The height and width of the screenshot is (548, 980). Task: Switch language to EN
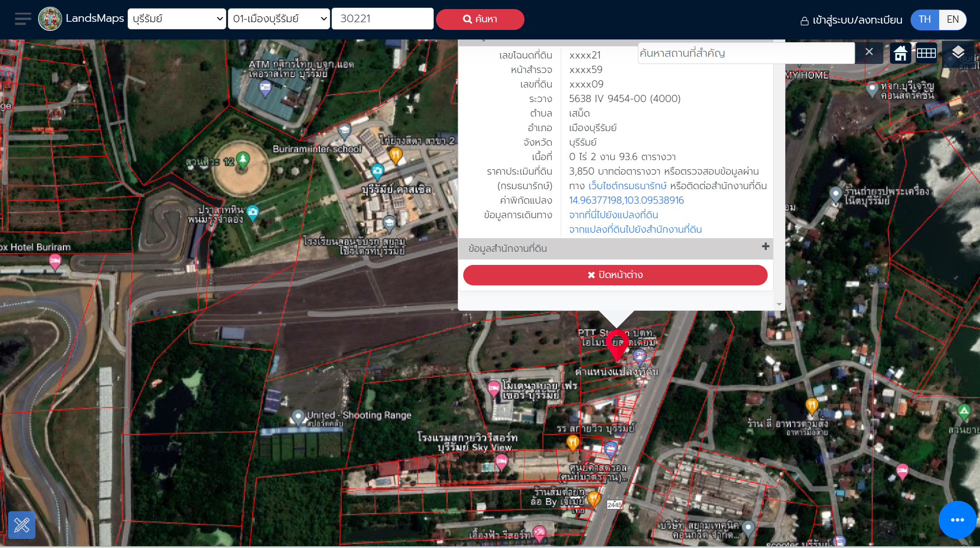pos(952,20)
